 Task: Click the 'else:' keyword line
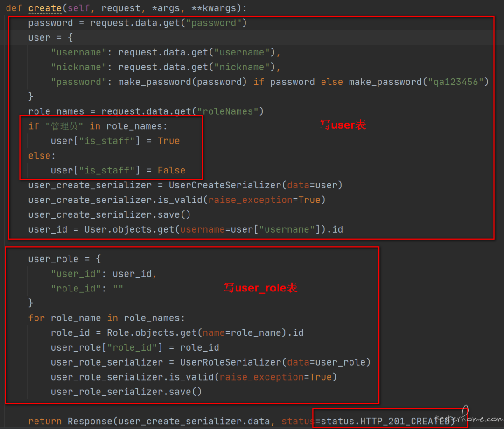(42, 156)
